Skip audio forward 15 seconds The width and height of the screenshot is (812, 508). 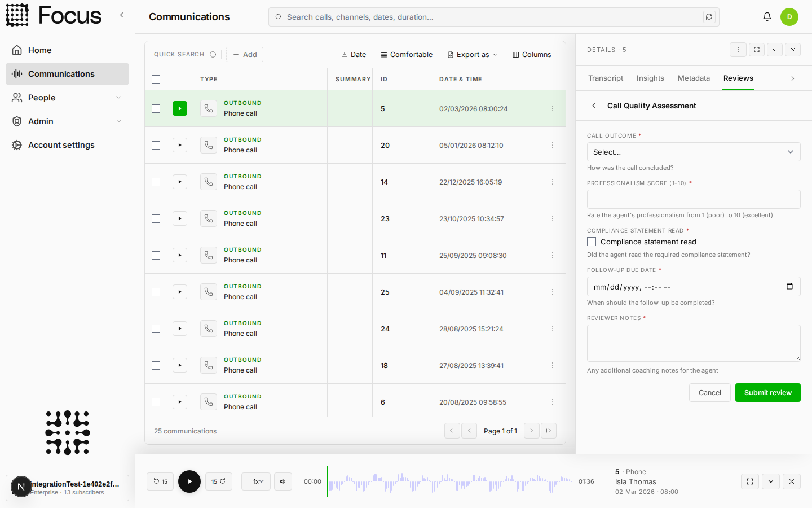click(x=219, y=481)
